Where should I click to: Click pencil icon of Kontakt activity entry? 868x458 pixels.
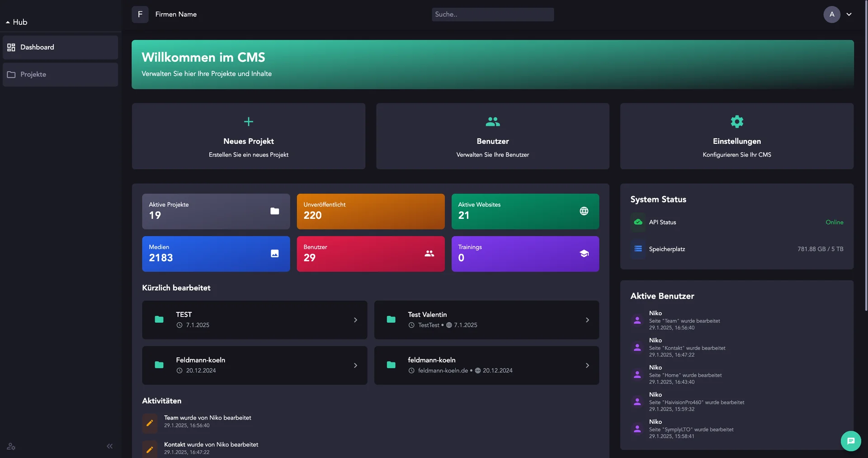(150, 449)
